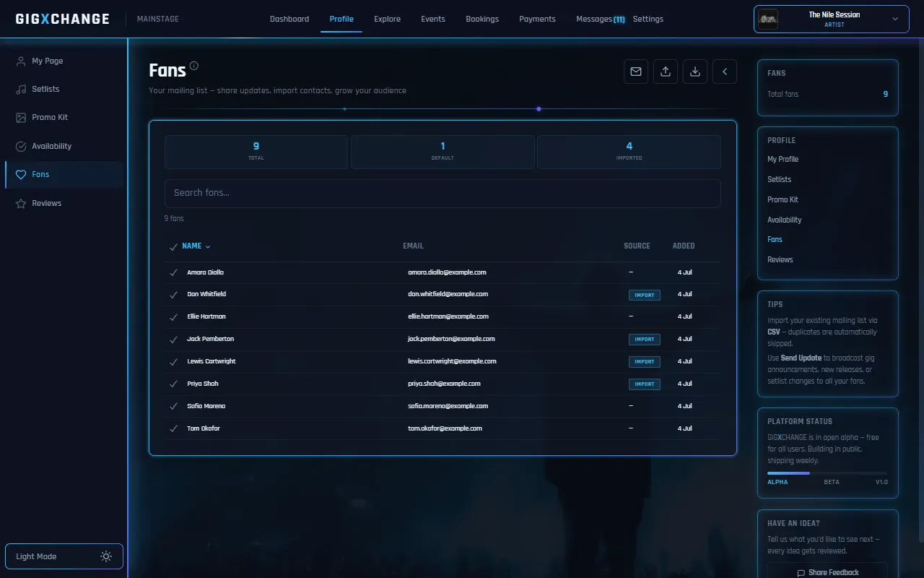Image resolution: width=924 pixels, height=578 pixels.
Task: Click Fans link in Profile panel
Action: click(x=775, y=239)
